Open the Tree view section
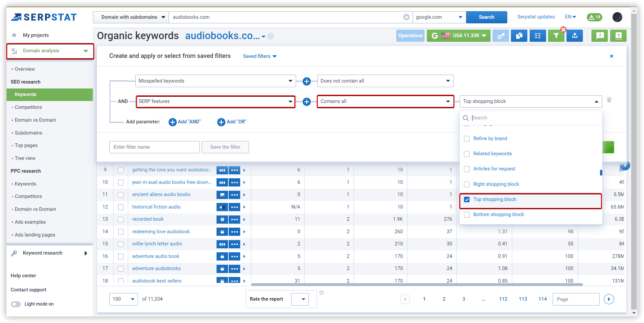Viewport: 644px width, 323px height. (x=25, y=158)
